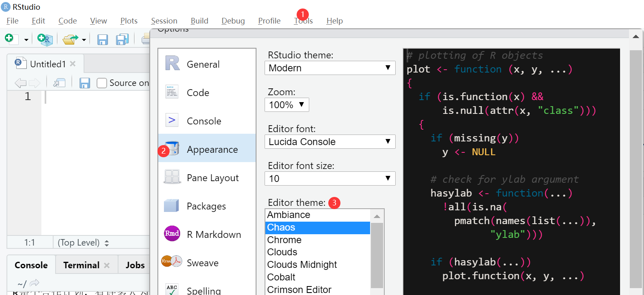Open the Editor font dropdown
This screenshot has height=295, width=644.
pyautogui.click(x=330, y=141)
